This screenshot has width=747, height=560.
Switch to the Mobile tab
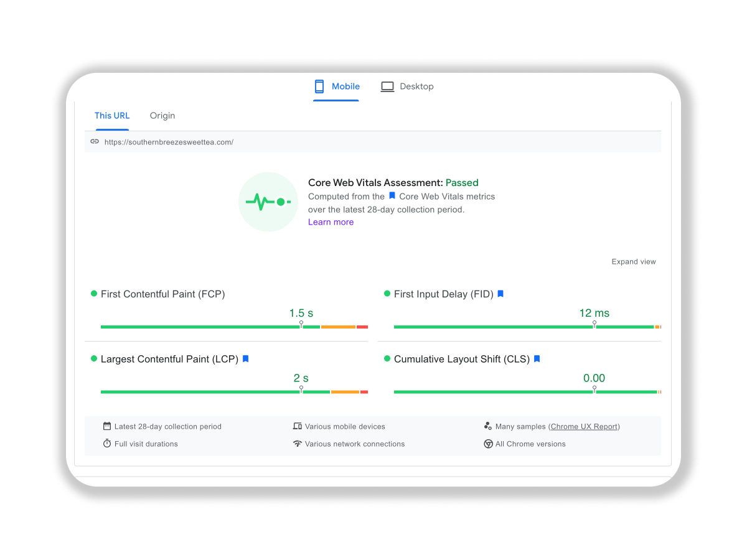[x=337, y=86]
